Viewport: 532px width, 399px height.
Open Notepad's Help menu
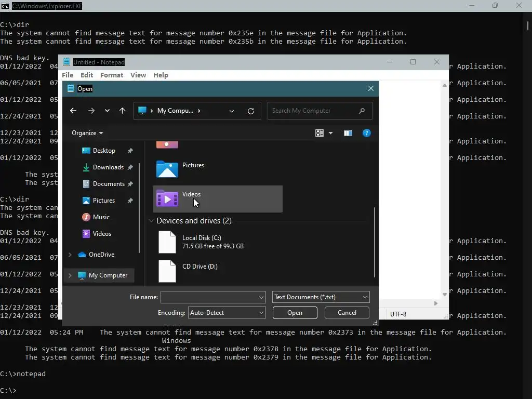coord(161,75)
